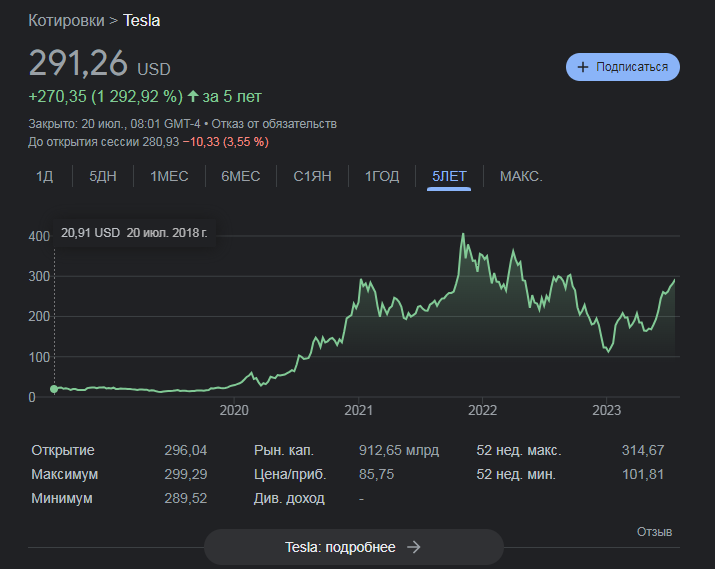This screenshot has height=569, width=715.
Task: Click the Котировки breadcrumb link
Action: point(66,20)
